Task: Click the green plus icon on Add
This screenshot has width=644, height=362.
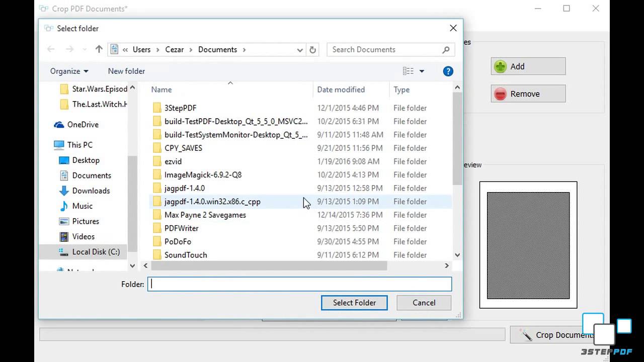Action: (x=501, y=66)
